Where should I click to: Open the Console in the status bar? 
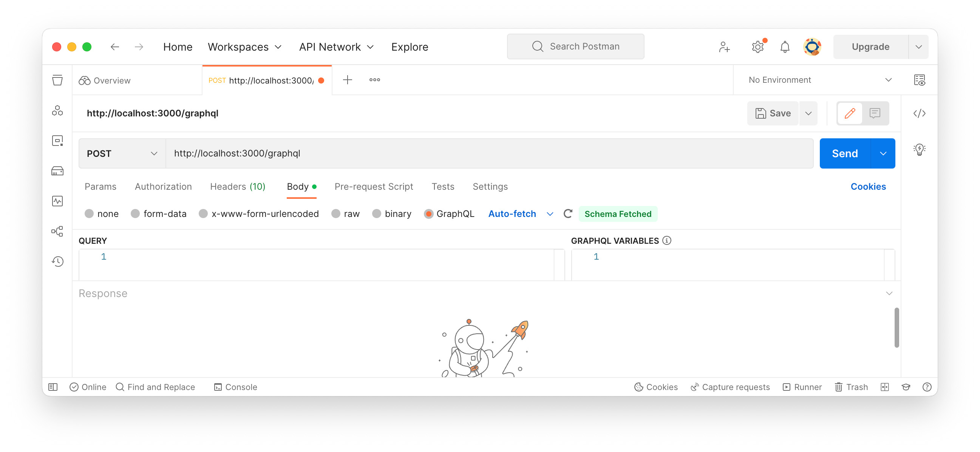tap(235, 387)
